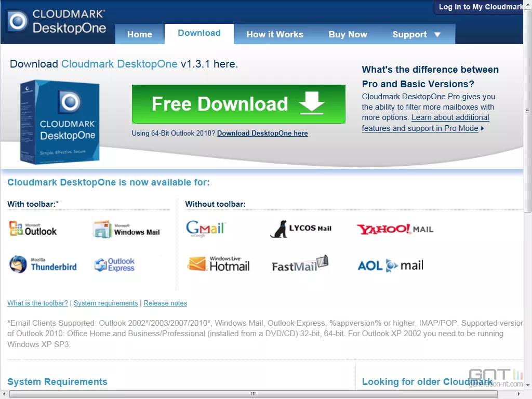Click the Pro and Basic Versions heading
This screenshot has width=532, height=399.
pyautogui.click(x=430, y=77)
